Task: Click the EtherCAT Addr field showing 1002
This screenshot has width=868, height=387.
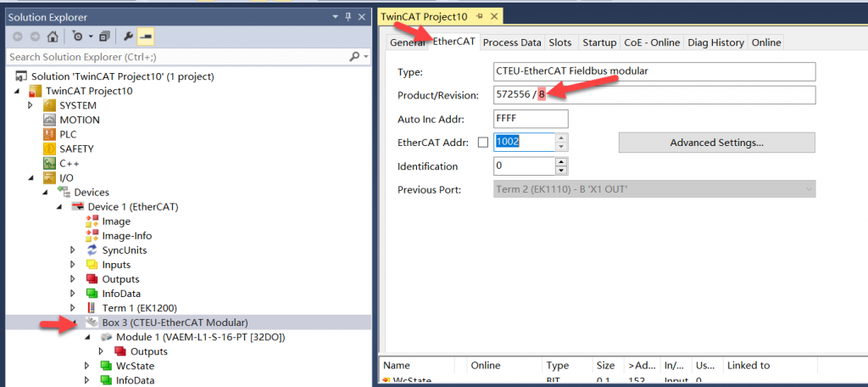Action: (x=524, y=143)
